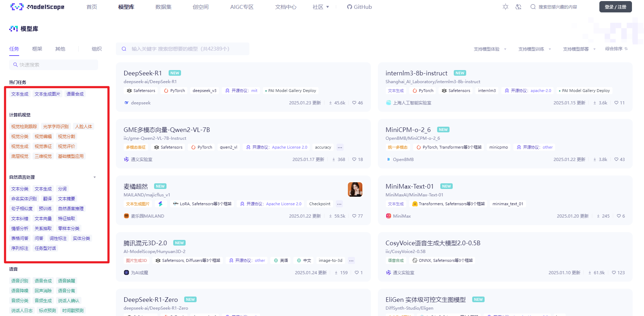Image resolution: width=644 pixels, height=316 pixels.
Task: Click the 为AI成魔 organization icon
Action: [x=126, y=273]
